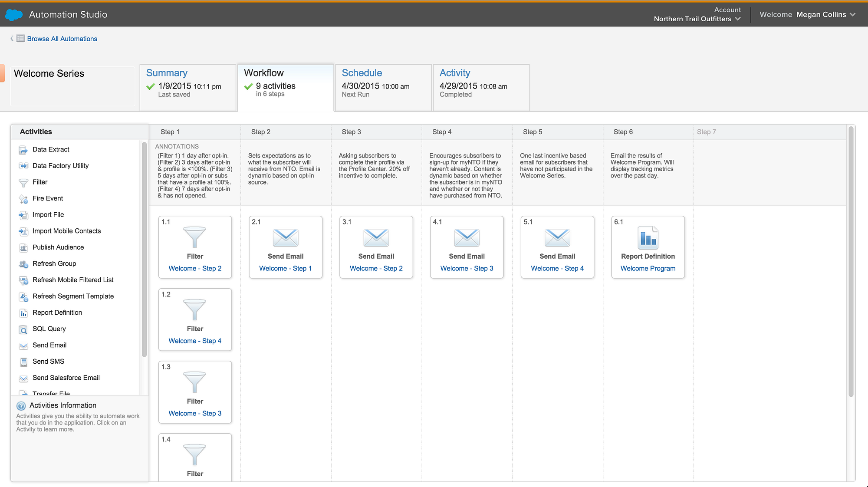Open the Northern Trail Outfitters account dropdown
The image size is (868, 487).
pyautogui.click(x=737, y=19)
